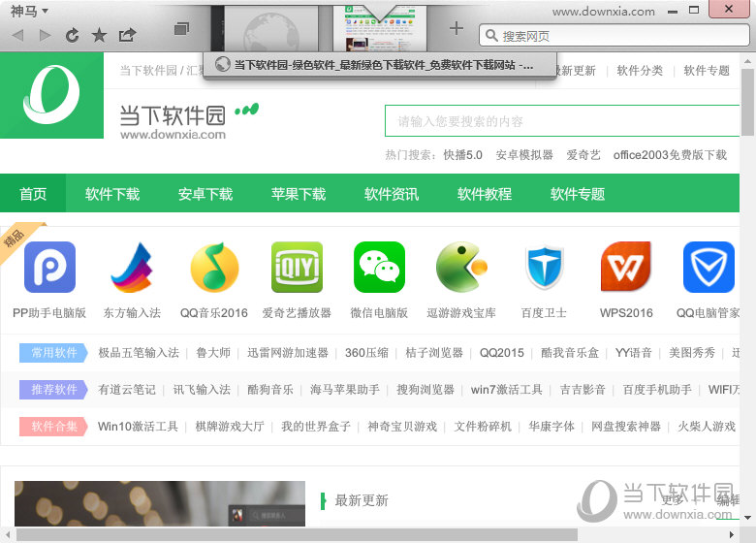Click the share icon in the toolbar
Screen dimensions: 756x543
pyautogui.click(x=127, y=35)
